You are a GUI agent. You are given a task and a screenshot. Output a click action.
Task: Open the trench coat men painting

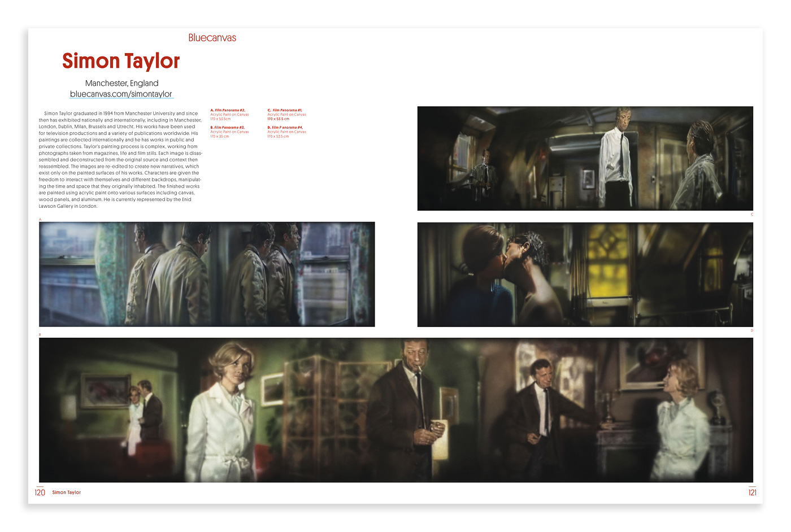coord(207,274)
